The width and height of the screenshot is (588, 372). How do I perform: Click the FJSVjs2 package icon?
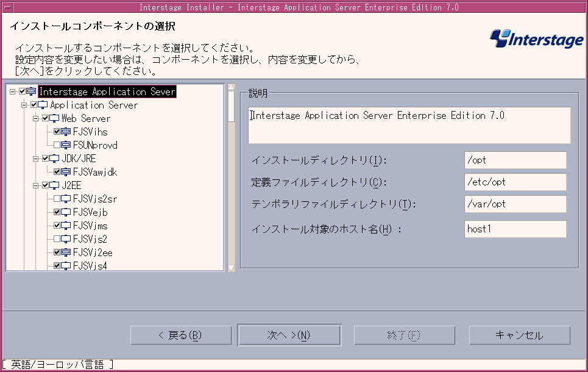tap(66, 239)
